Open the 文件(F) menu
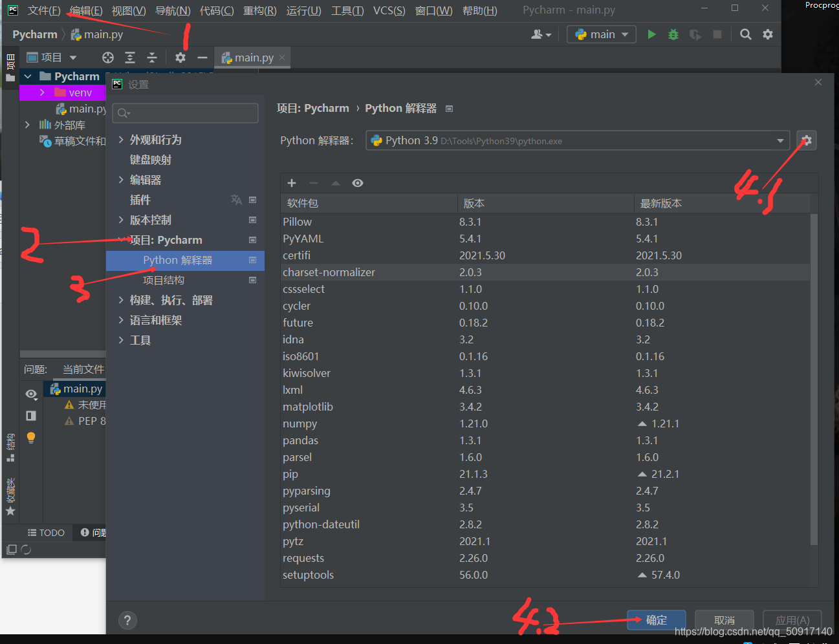Viewport: 839px width, 644px height. pyautogui.click(x=44, y=10)
